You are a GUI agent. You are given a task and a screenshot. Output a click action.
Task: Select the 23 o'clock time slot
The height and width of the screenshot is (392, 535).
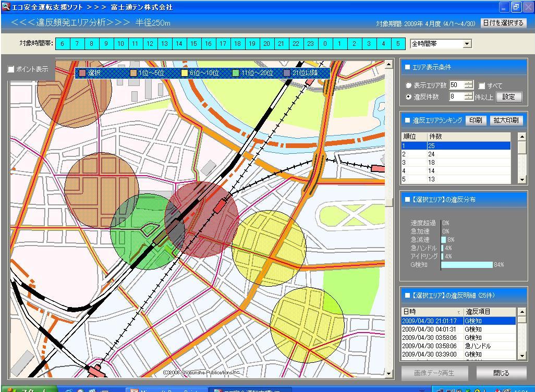310,44
